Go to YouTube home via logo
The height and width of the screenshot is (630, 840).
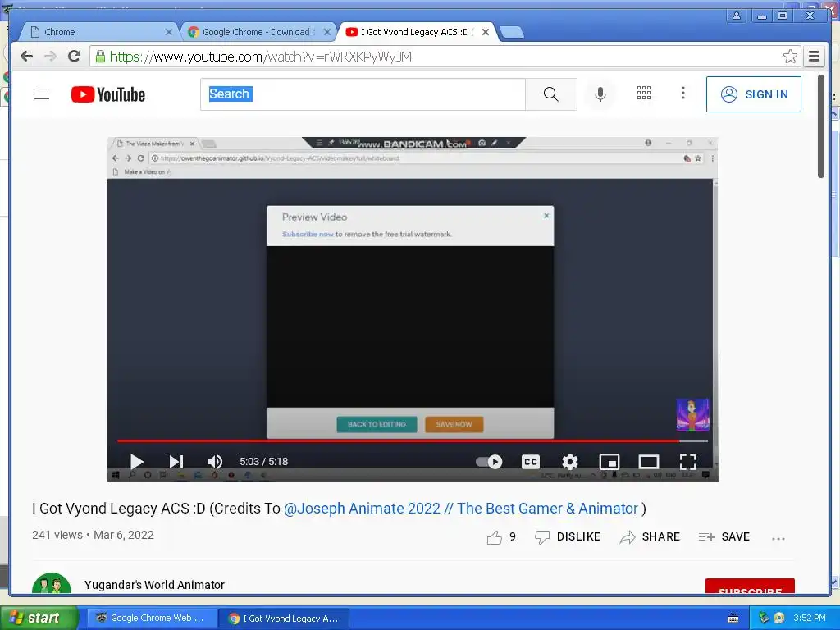point(108,94)
